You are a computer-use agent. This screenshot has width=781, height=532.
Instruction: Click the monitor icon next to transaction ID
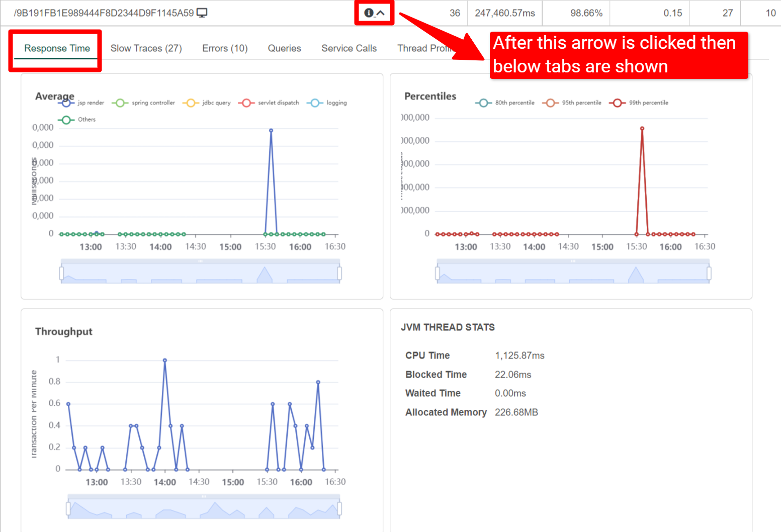tap(202, 13)
